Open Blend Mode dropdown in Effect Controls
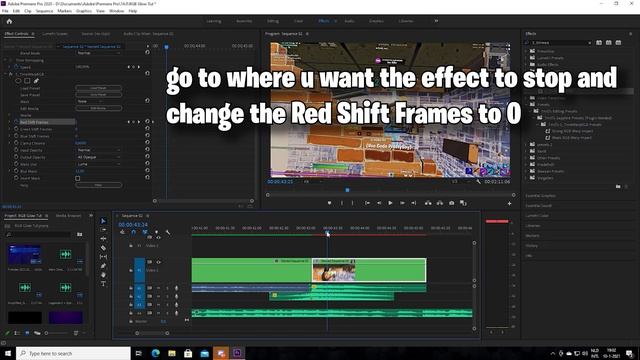This screenshot has height=360, width=640. click(x=98, y=53)
